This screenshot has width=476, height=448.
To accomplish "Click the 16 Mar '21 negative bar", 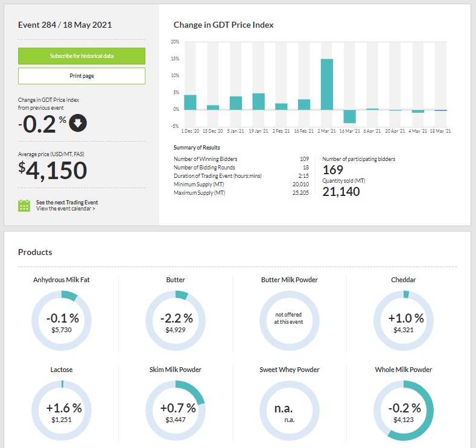I will [x=350, y=116].
